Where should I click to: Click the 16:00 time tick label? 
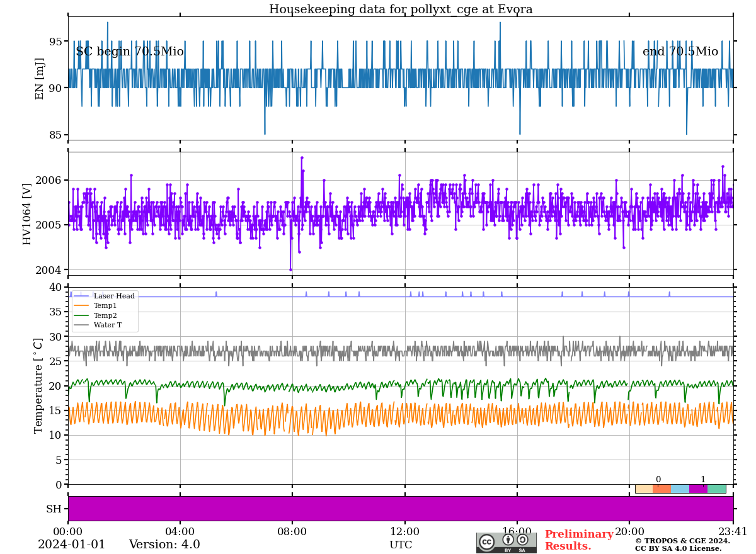point(517,532)
